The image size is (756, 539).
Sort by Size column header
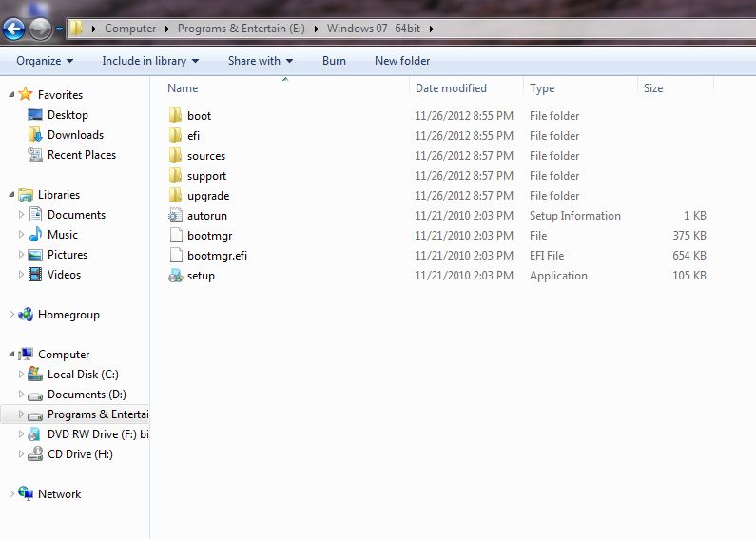tap(652, 88)
